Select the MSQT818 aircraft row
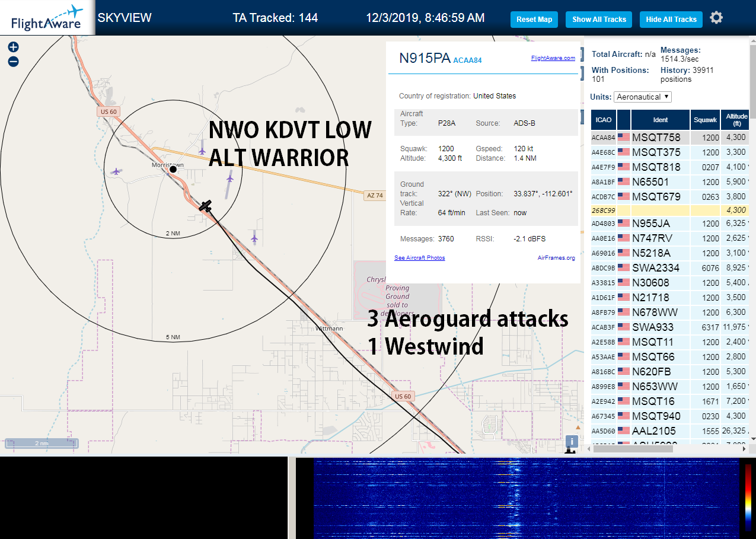Screen dimensions: 756x539 coord(671,167)
